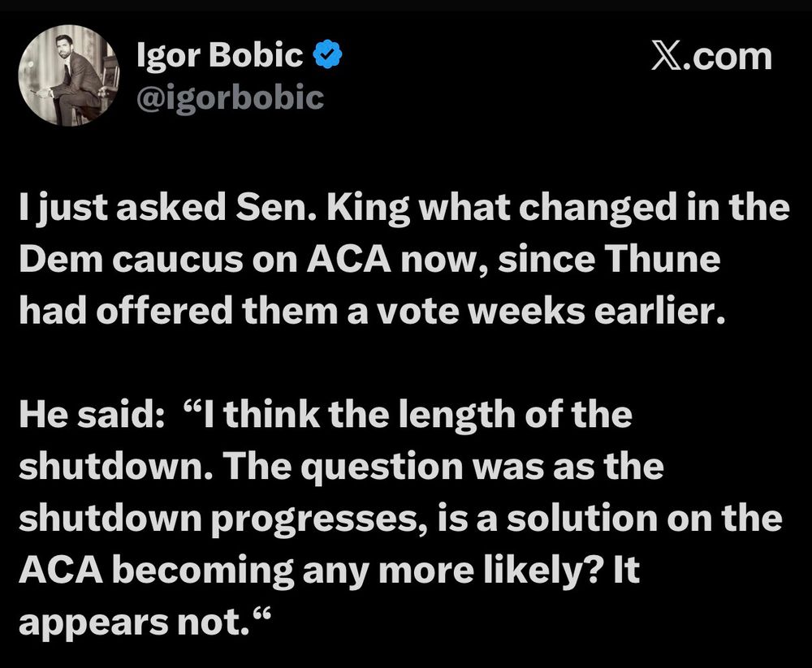Click "Dem caucus" in the tweet text
812x668 pixels.
(x=131, y=259)
